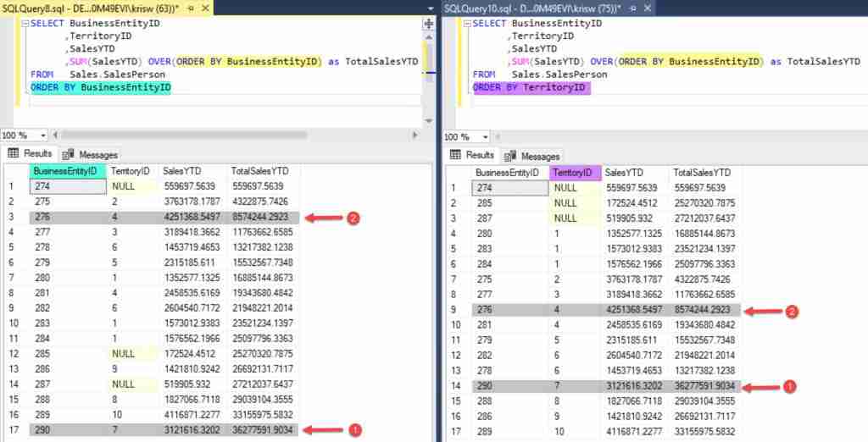Click the left pane Results grid icon
868x442 pixels.
click(x=14, y=154)
